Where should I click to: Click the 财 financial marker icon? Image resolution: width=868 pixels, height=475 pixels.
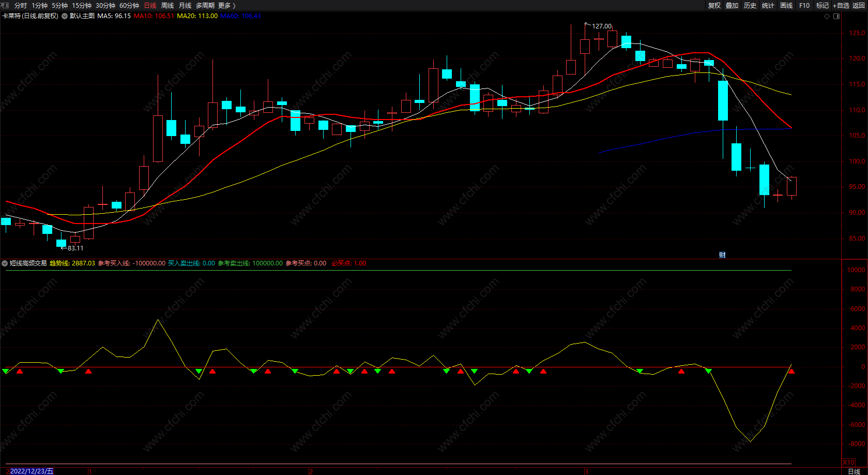(x=722, y=255)
